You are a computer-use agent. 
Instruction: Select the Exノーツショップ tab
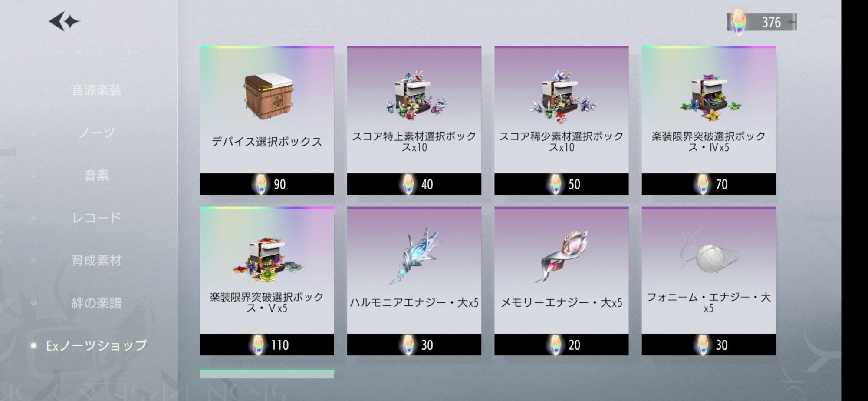(x=96, y=345)
